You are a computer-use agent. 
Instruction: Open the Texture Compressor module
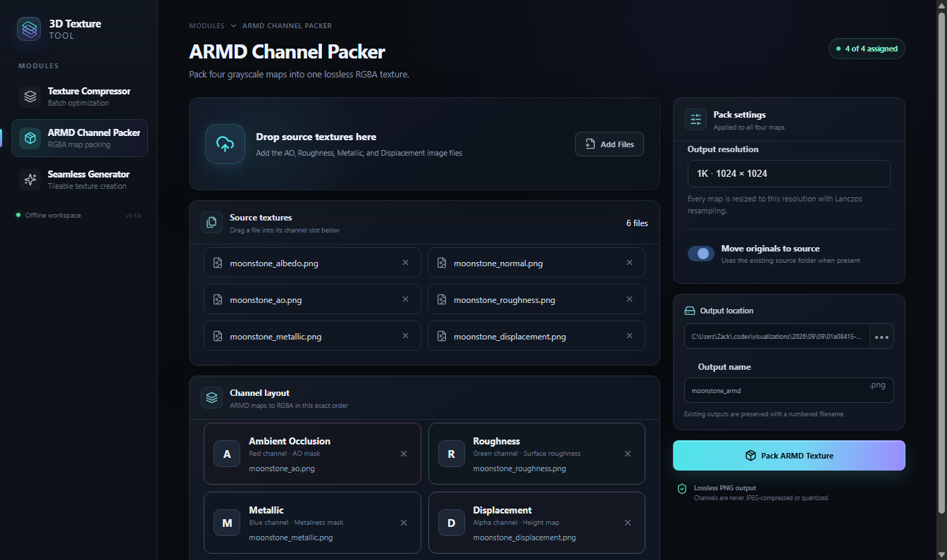80,97
